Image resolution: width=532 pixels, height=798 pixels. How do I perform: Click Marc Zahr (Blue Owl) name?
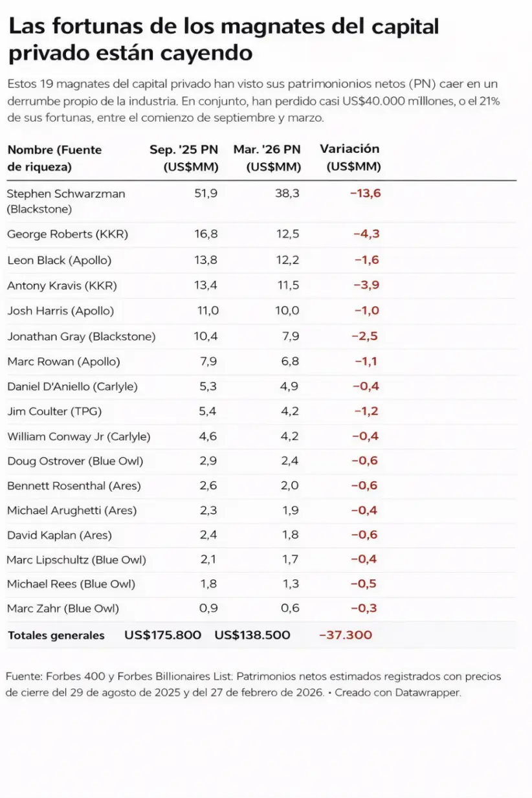(x=63, y=608)
